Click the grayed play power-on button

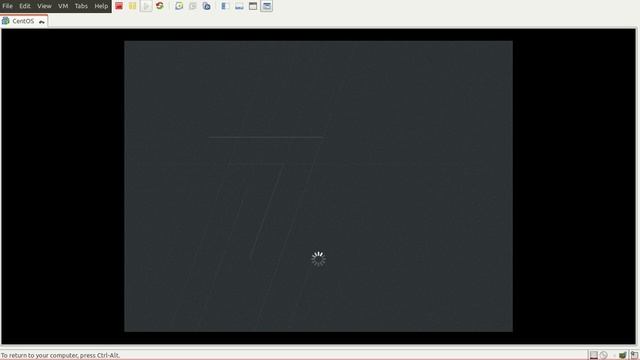pyautogui.click(x=146, y=6)
